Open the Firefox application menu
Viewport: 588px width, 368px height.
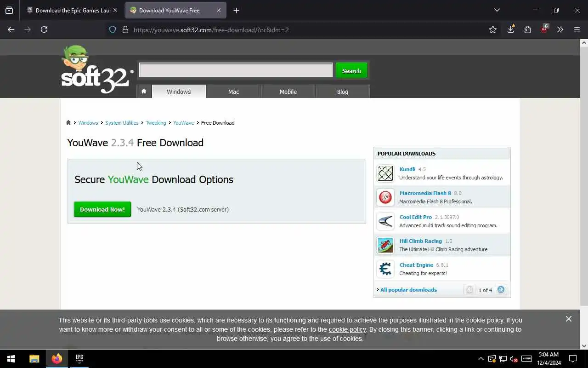tap(577, 29)
